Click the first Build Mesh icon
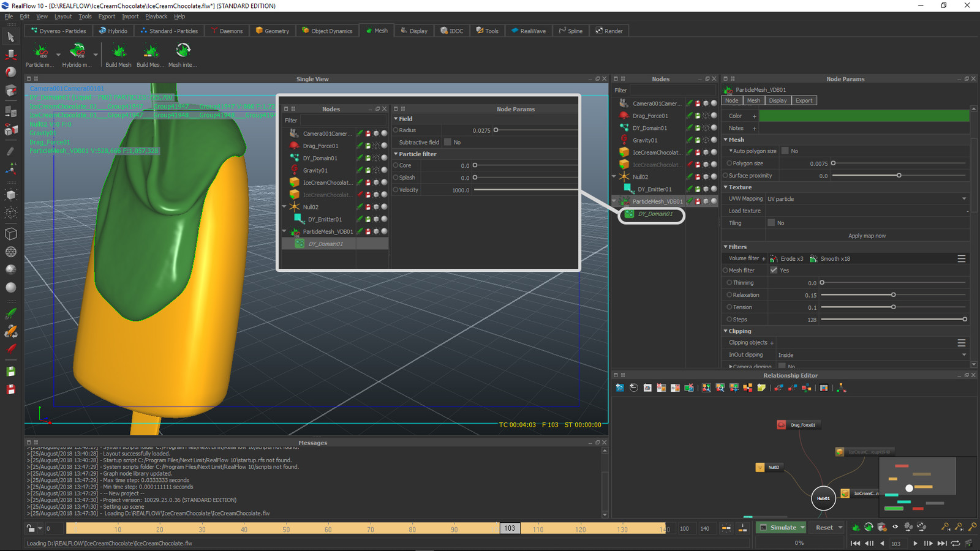Viewport: 980px width, 551px height. [119, 51]
